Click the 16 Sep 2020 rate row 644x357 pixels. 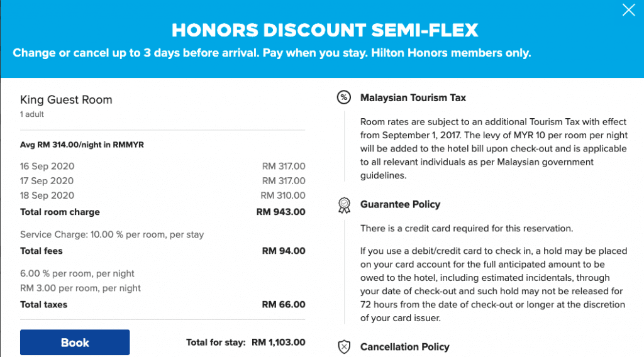tap(163, 166)
